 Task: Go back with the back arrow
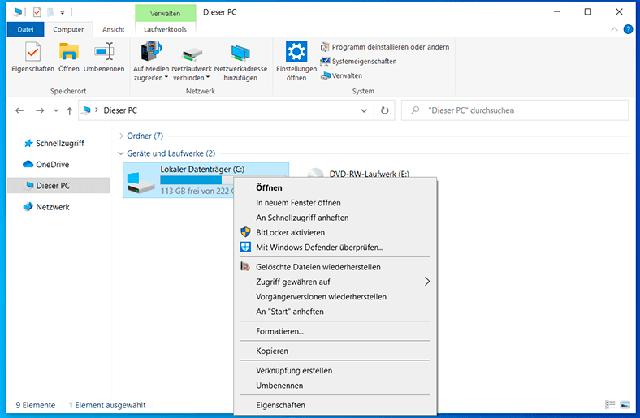(x=20, y=111)
